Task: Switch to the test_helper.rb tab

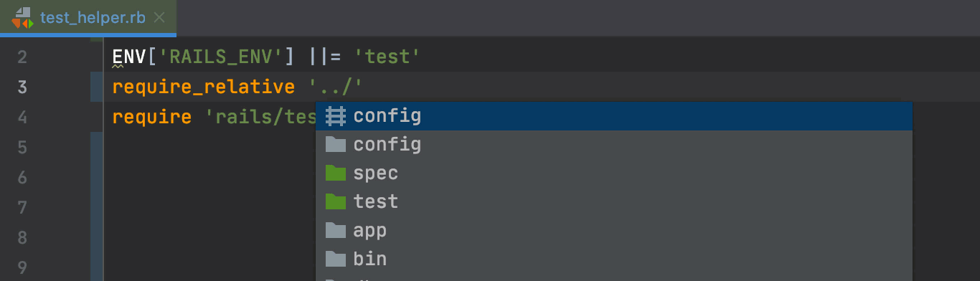Action: [x=92, y=17]
